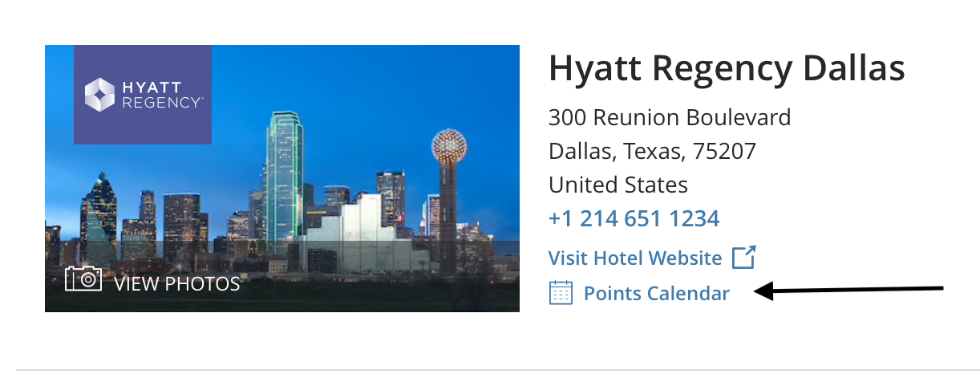The image size is (980, 374).
Task: Click the black arrow pointing at Points Calendar
Action: coord(850,291)
